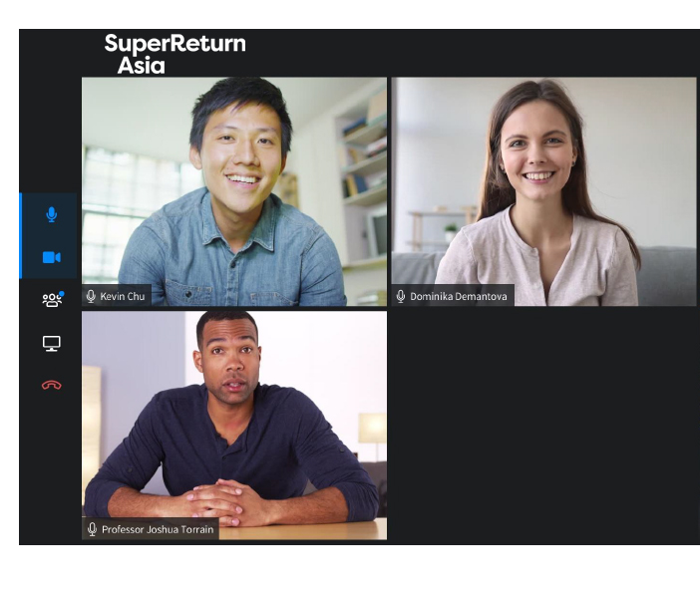Click the Professor Joshua Torrain name label
Image resolution: width=700 pixels, height=600 pixels.
tap(158, 529)
